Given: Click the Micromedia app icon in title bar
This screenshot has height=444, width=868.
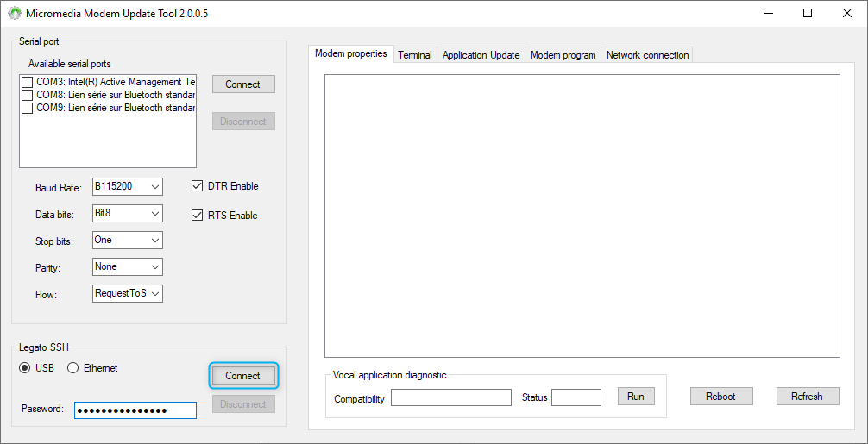Looking at the screenshot, I should (14, 14).
